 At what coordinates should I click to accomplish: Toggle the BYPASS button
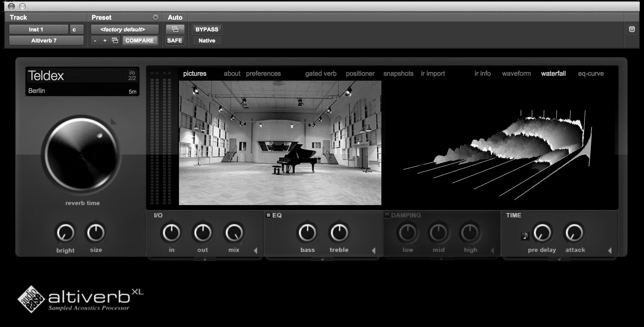tap(207, 29)
